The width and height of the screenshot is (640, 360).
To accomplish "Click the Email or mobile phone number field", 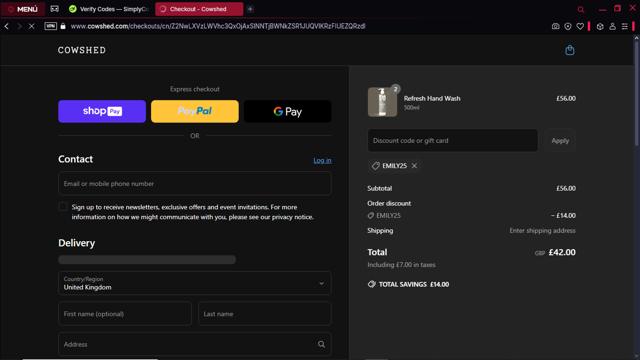I will pyautogui.click(x=195, y=184).
